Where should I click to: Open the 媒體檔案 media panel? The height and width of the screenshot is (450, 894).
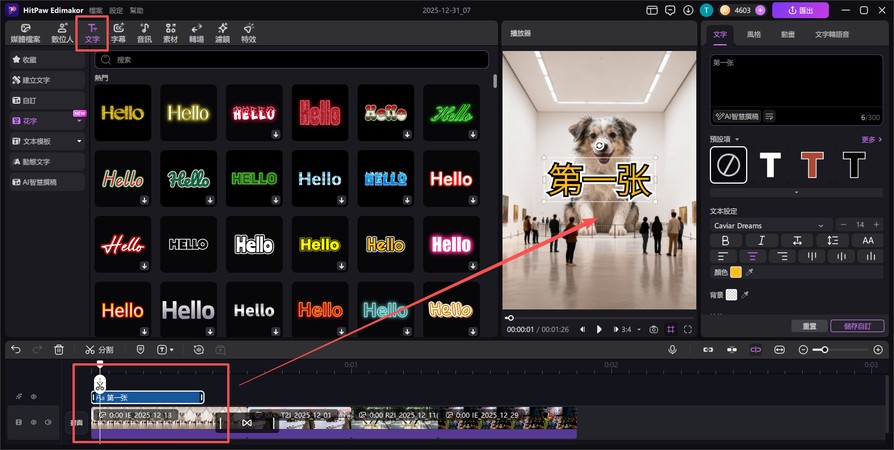[25, 34]
